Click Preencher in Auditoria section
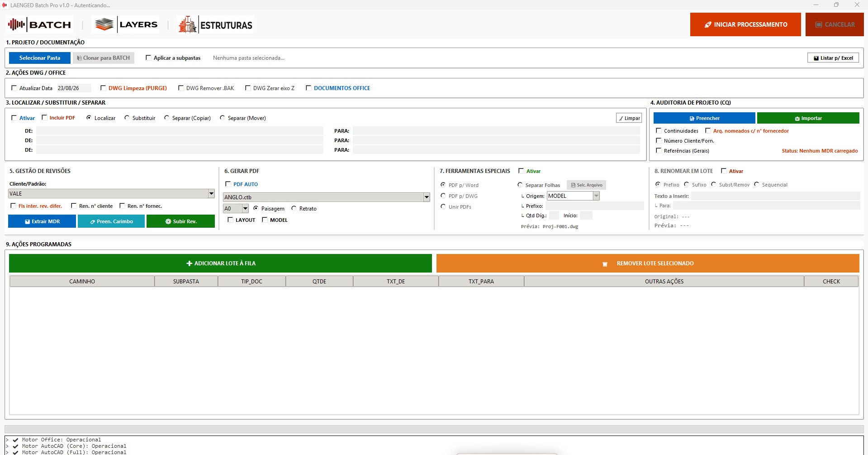868x455 pixels. pos(704,118)
